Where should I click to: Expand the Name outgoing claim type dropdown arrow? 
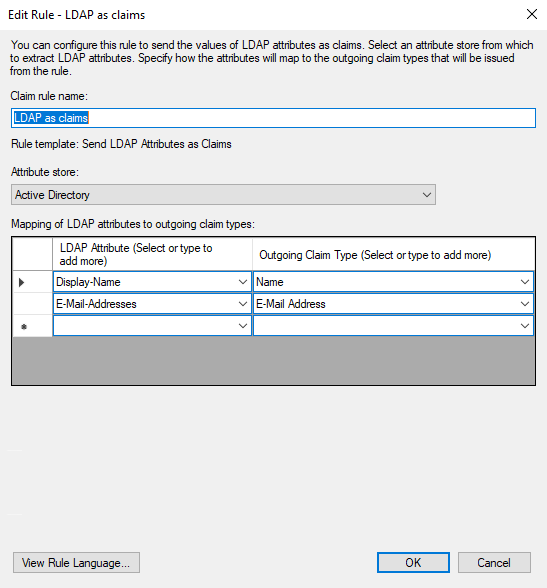click(525, 282)
